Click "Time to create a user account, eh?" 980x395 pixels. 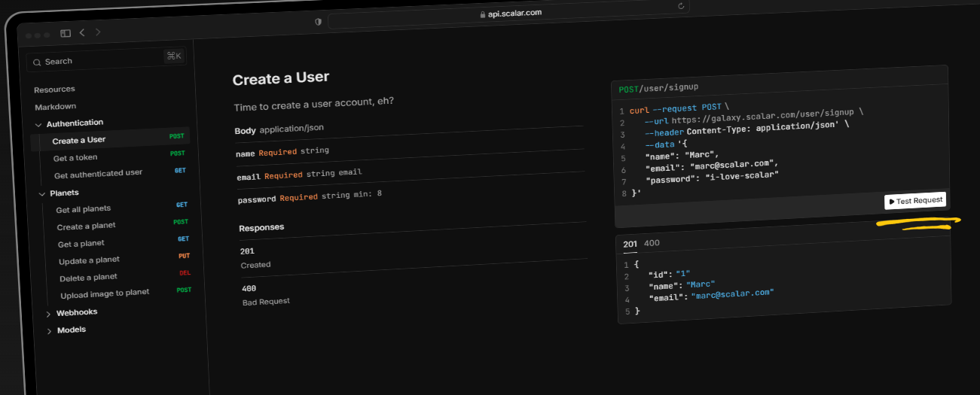pyautogui.click(x=314, y=105)
